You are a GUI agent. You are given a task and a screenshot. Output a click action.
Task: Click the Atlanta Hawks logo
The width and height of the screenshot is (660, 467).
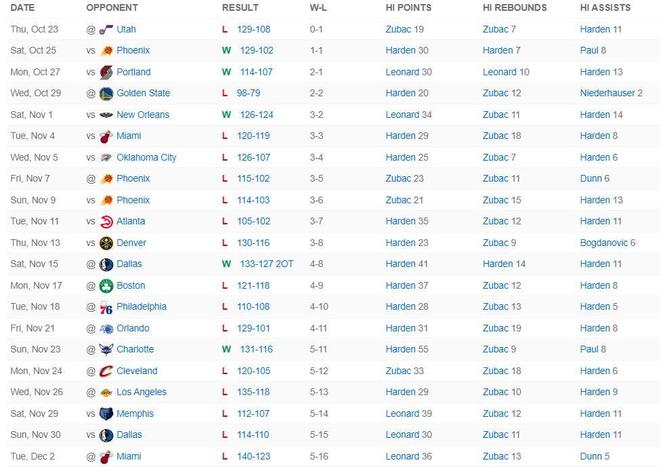(x=106, y=221)
